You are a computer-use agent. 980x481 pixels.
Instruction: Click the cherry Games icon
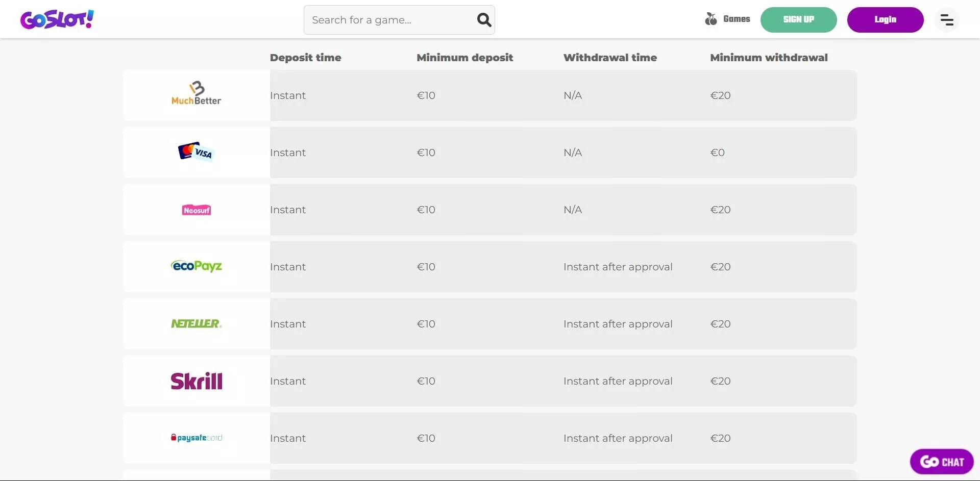(x=710, y=19)
